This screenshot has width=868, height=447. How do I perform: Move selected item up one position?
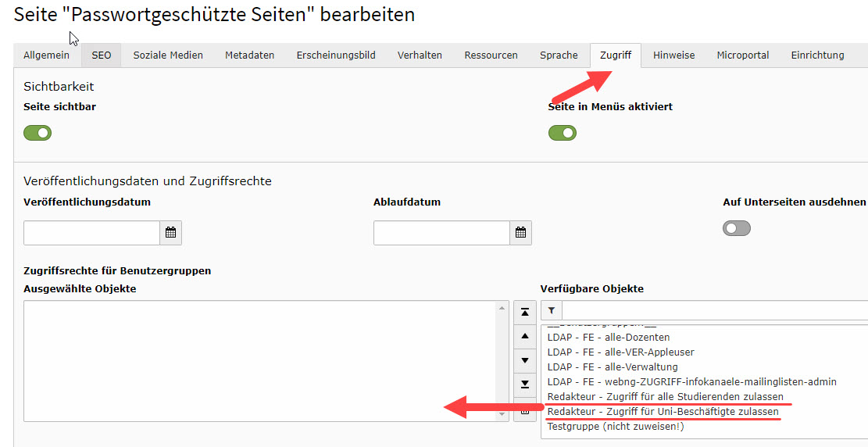click(525, 336)
